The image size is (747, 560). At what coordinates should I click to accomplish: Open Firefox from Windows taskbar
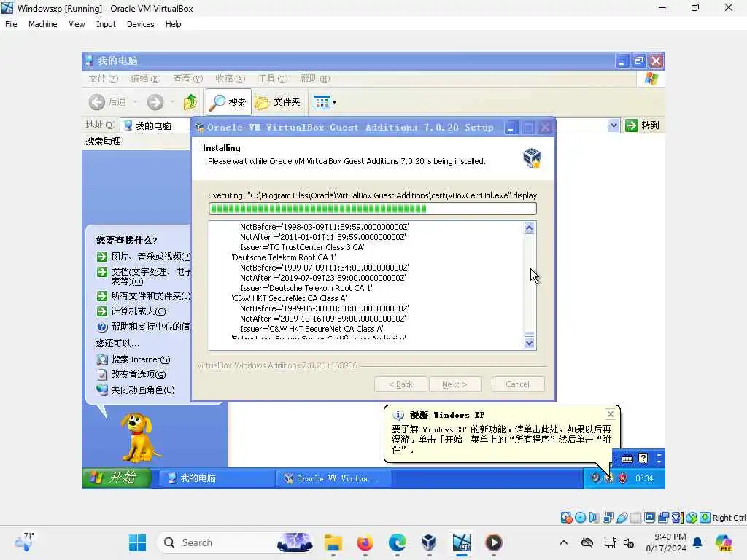[x=365, y=542]
